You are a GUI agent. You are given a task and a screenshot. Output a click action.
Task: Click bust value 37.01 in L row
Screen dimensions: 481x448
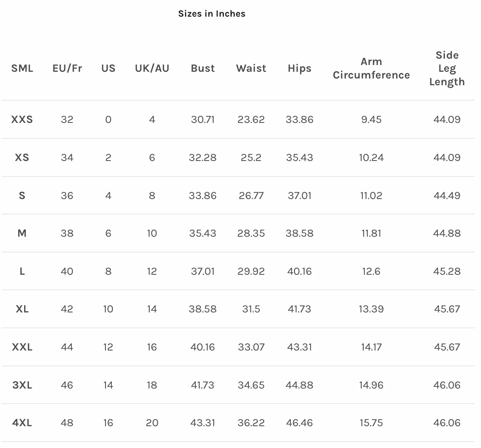click(x=203, y=271)
